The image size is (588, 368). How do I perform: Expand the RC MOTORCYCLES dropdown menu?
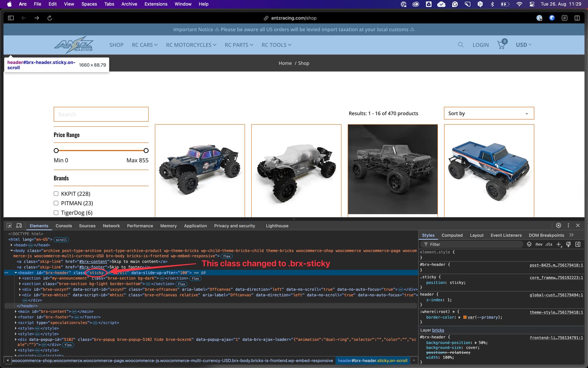[x=191, y=45]
